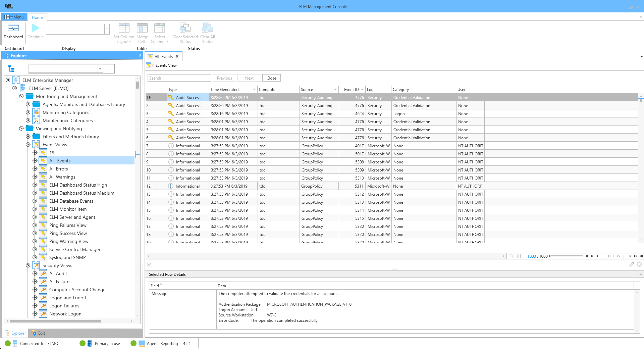Collapse the Selected Row Details panel

click(641, 274)
